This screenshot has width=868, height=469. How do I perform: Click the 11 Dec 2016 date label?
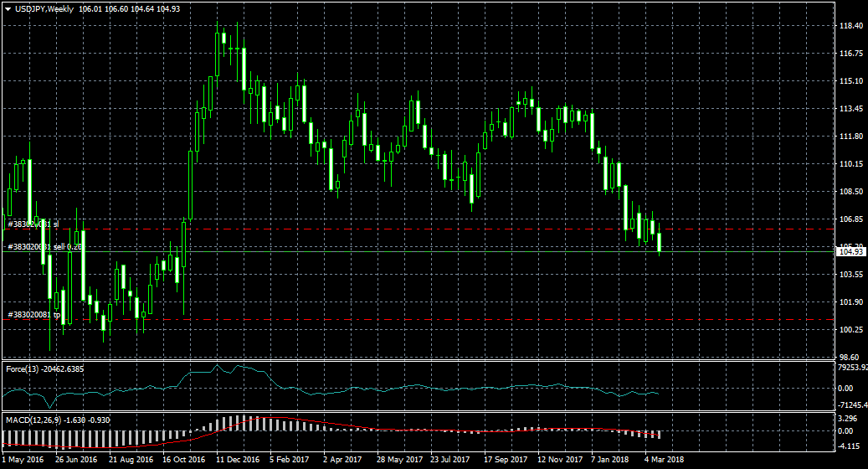tap(238, 460)
